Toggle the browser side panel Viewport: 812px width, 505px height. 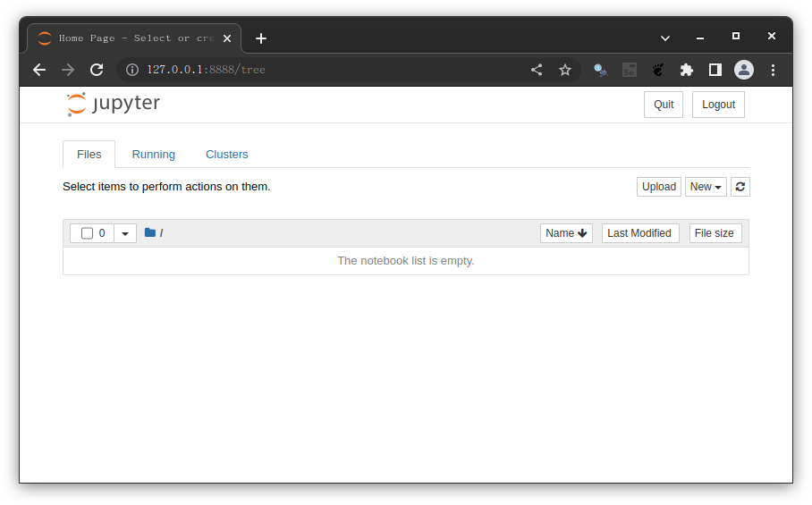pos(715,70)
